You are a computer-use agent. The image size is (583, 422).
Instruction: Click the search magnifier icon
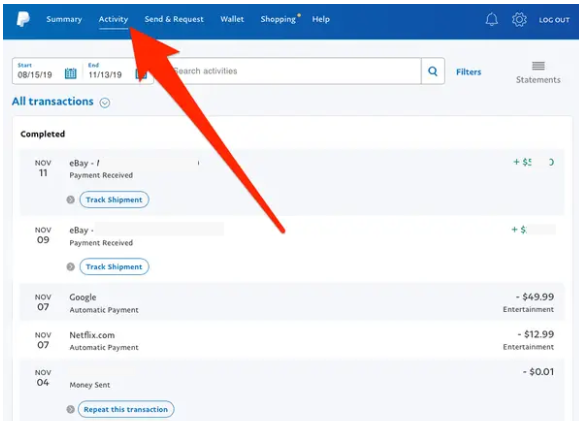point(433,71)
